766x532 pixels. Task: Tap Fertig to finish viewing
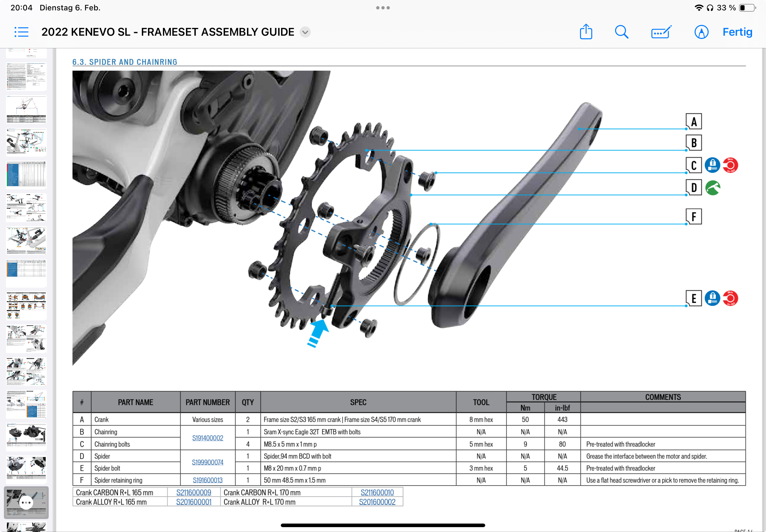tap(737, 32)
